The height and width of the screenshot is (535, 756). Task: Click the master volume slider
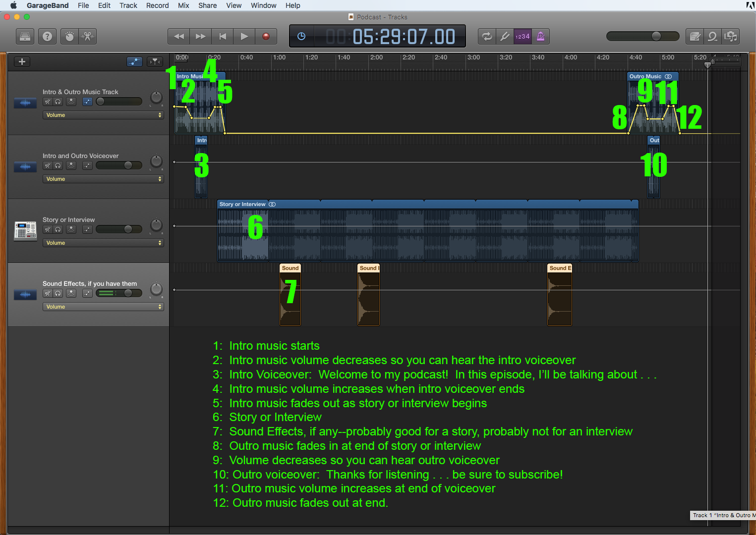point(643,36)
